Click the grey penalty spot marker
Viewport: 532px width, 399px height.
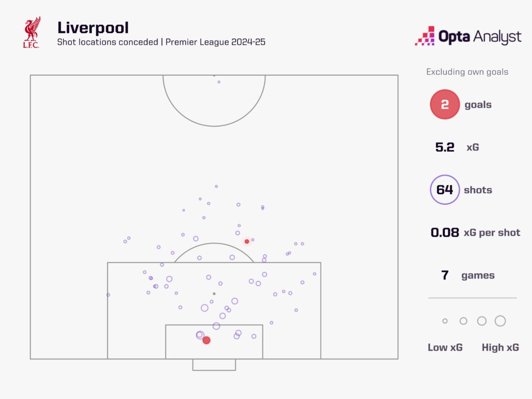[x=214, y=294]
